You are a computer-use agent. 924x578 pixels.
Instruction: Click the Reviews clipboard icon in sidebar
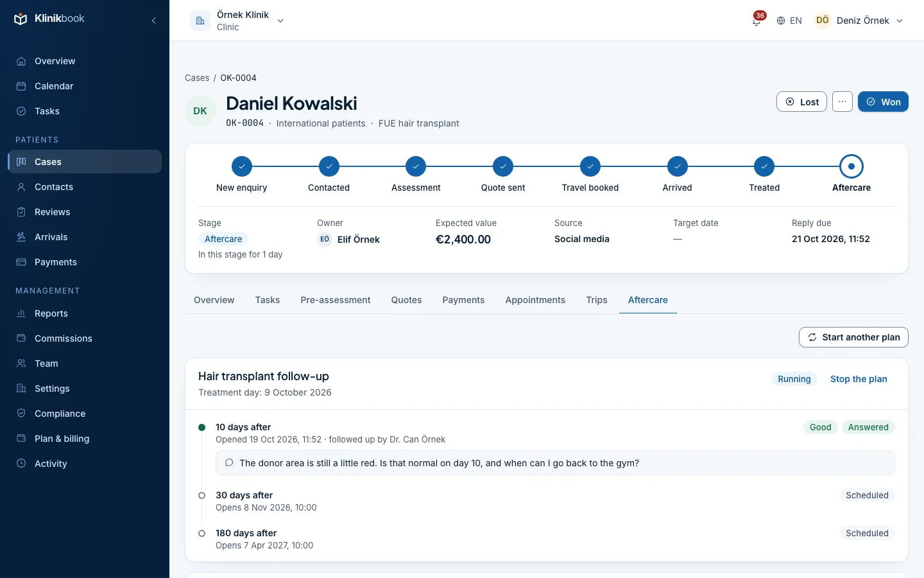click(x=21, y=212)
